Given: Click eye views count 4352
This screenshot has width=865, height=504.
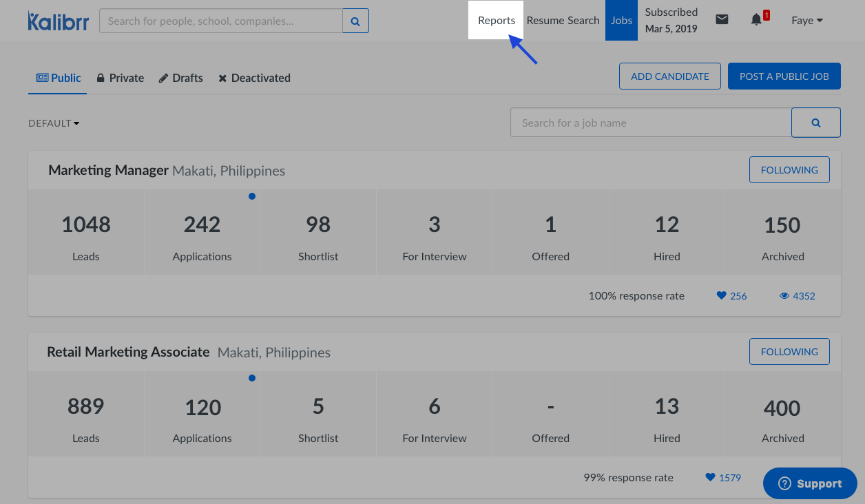Looking at the screenshot, I should [798, 296].
